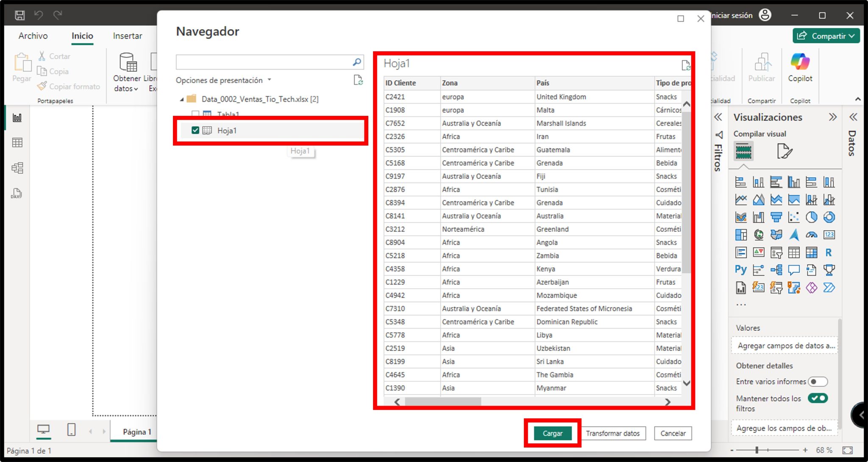Screen dimensions: 868x462
Task: Check the Tabla1 checkbox
Action: click(x=195, y=114)
